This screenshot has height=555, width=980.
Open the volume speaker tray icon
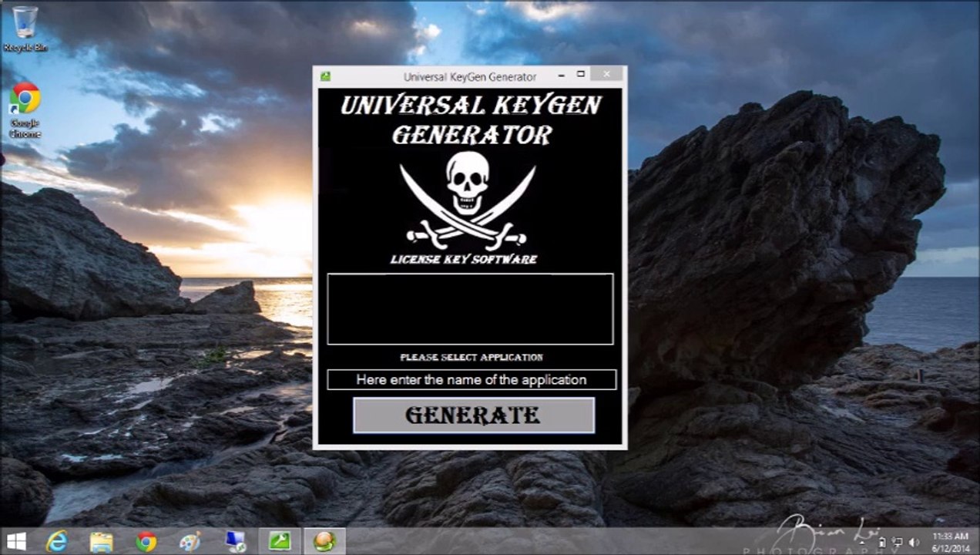[914, 543]
